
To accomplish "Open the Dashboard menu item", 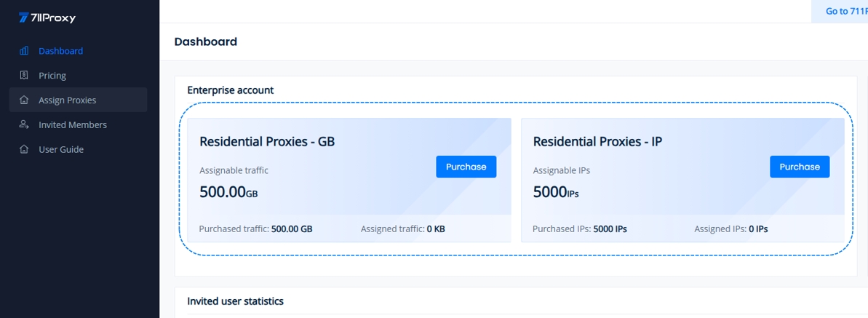I will pos(60,51).
